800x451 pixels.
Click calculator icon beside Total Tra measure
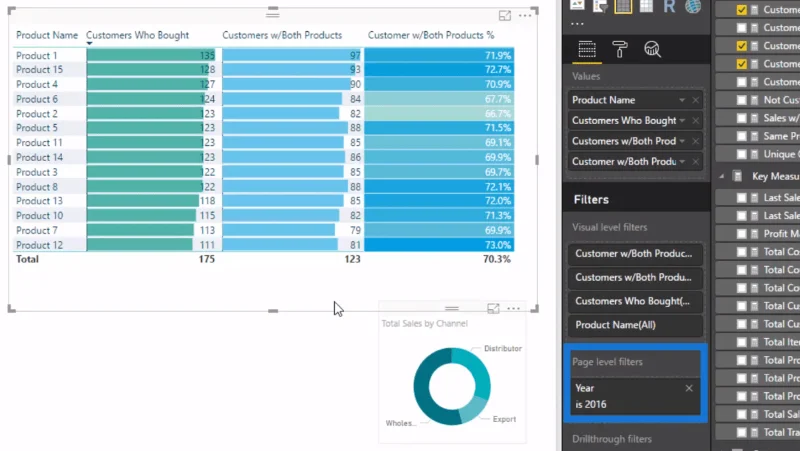point(755,433)
